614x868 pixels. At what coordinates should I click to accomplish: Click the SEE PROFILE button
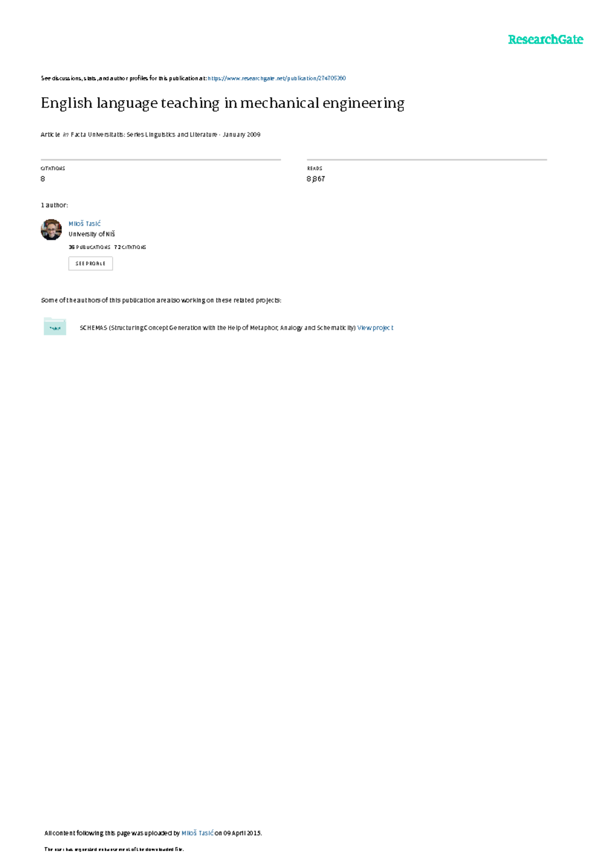click(91, 263)
